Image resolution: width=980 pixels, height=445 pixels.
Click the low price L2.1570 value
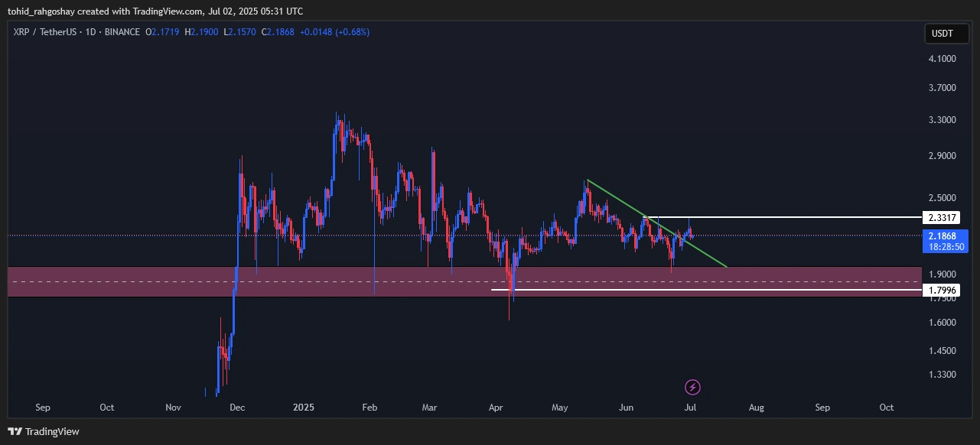coord(240,32)
